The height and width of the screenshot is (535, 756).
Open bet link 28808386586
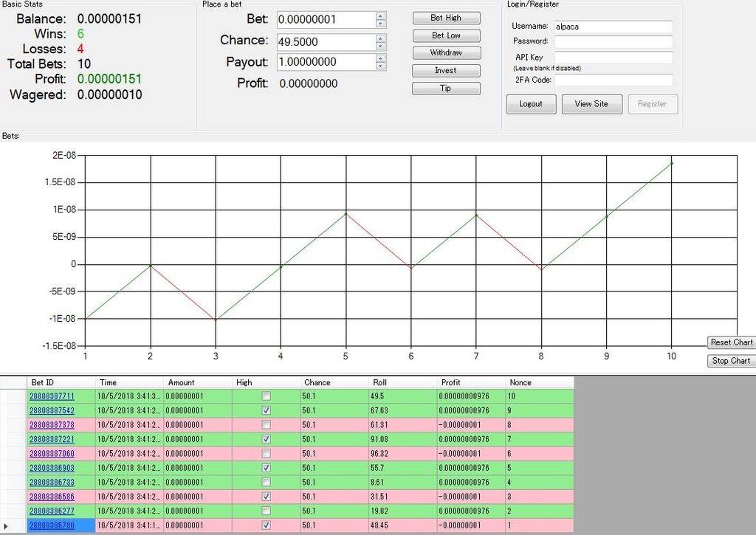tap(52, 497)
